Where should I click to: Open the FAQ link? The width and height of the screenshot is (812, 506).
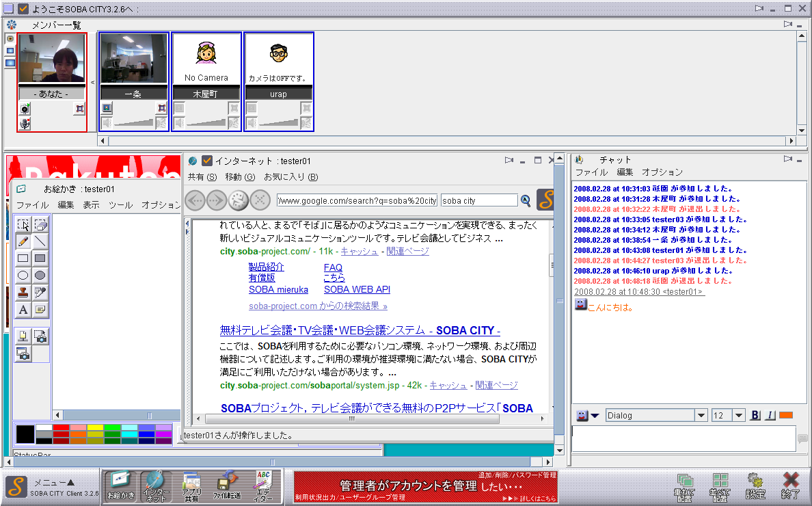click(333, 267)
